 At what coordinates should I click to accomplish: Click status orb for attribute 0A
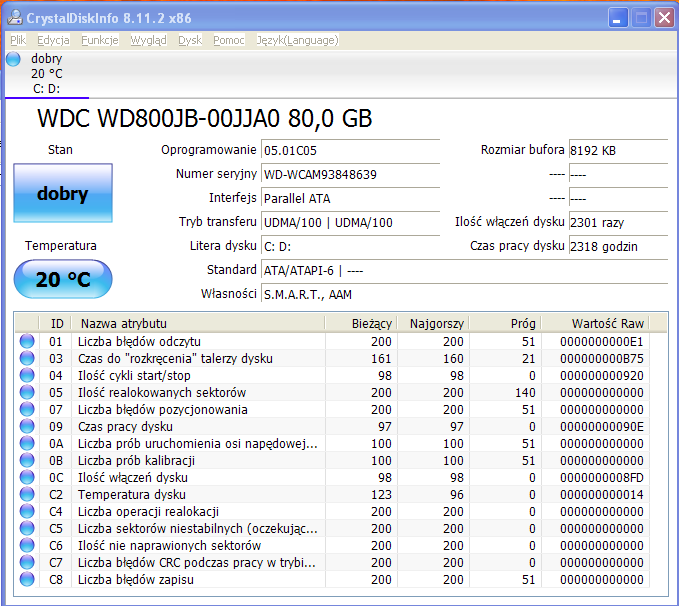click(x=27, y=443)
